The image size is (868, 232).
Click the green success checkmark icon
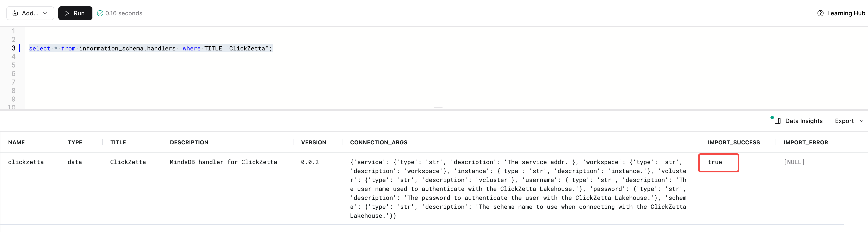(100, 13)
